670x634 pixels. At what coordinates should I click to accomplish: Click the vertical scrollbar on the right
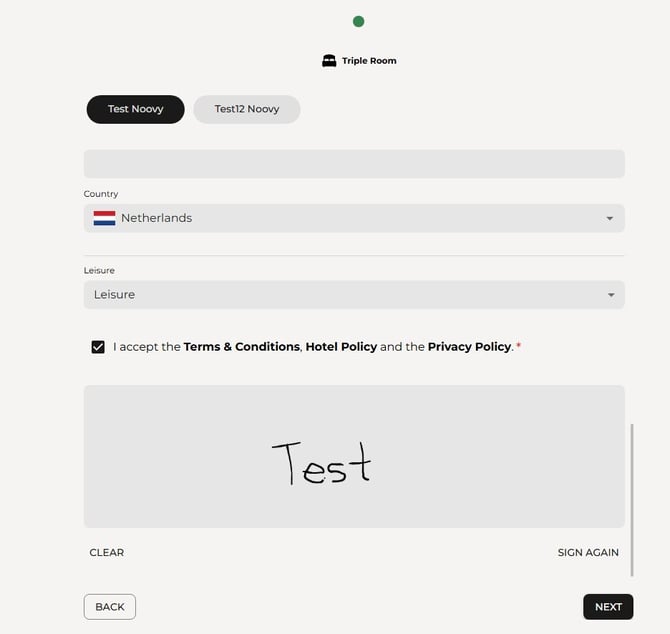[632, 500]
